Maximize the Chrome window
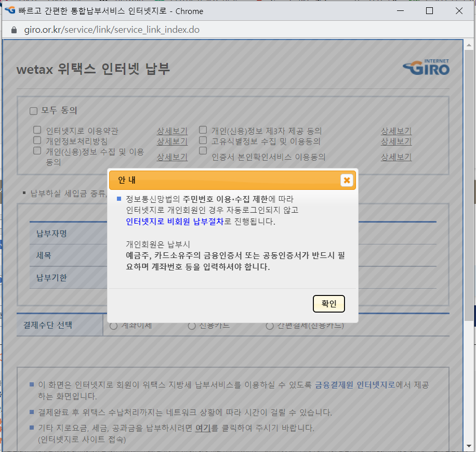The image size is (476, 452). click(430, 11)
